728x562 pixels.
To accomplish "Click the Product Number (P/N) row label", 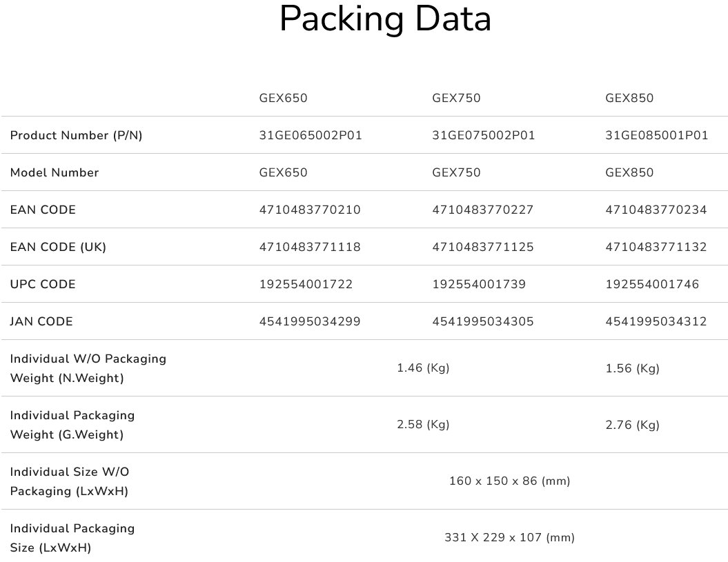I will pos(76,135).
